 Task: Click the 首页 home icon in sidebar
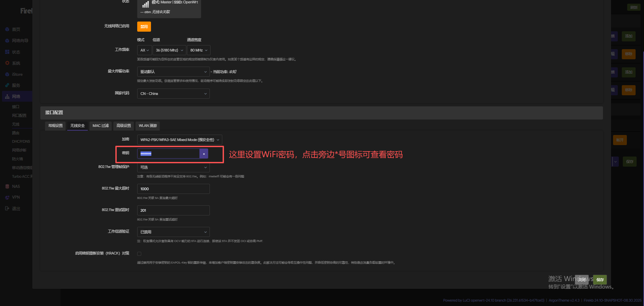coord(7,30)
